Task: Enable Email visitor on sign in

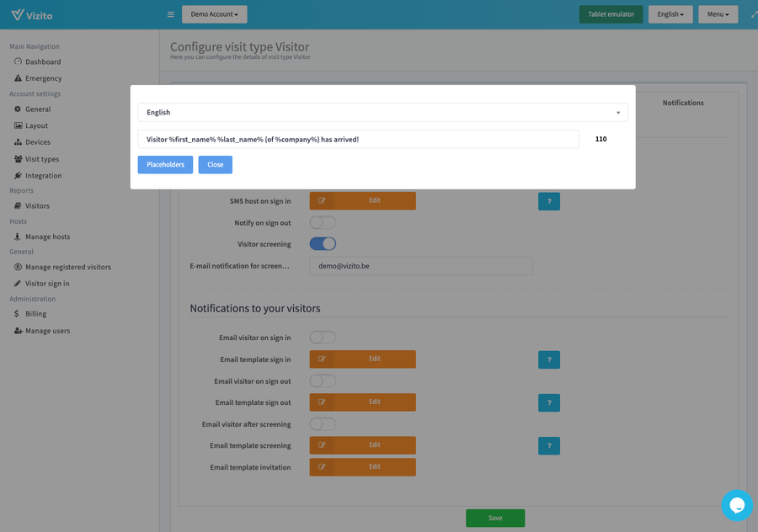Action: [323, 337]
